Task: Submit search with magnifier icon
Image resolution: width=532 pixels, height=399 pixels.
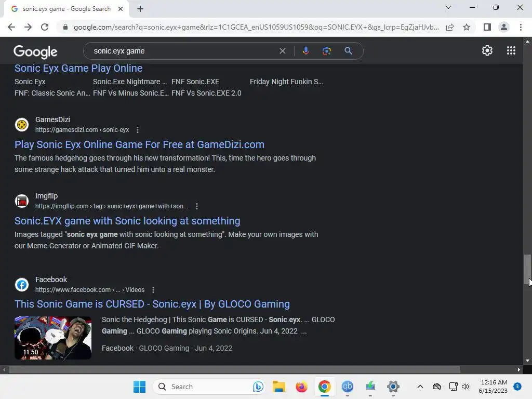Action: [348, 51]
